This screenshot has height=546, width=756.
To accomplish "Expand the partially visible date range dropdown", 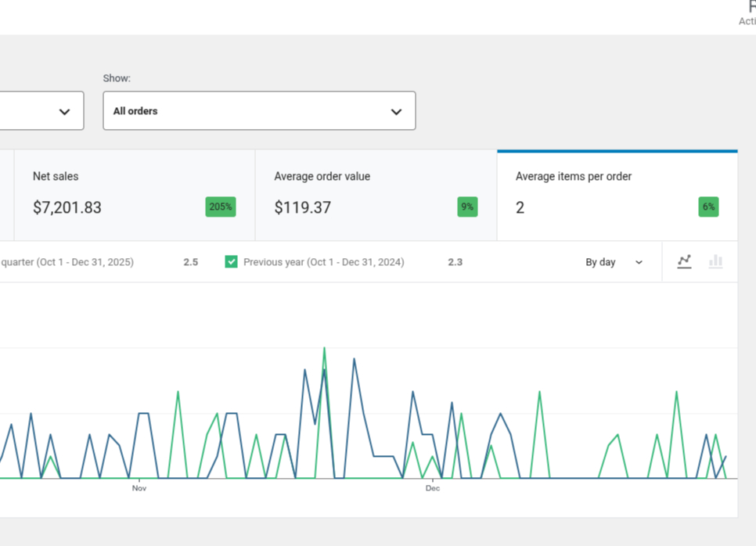I will coord(42,111).
